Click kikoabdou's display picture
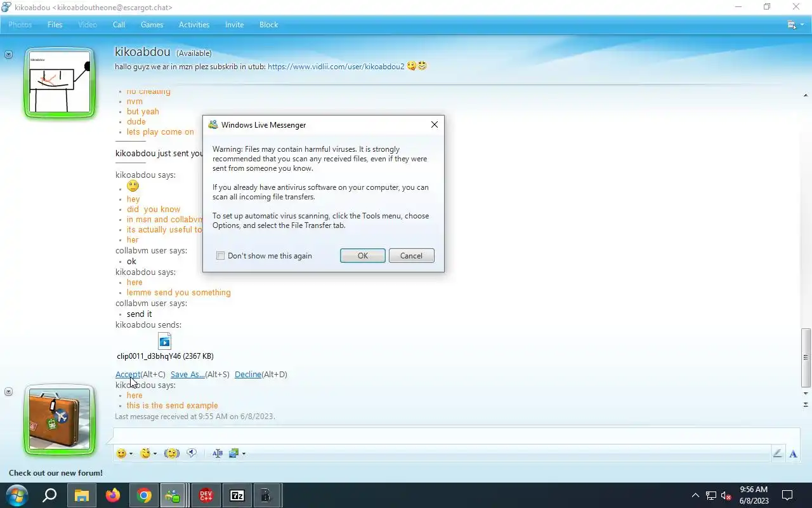 pos(60,83)
